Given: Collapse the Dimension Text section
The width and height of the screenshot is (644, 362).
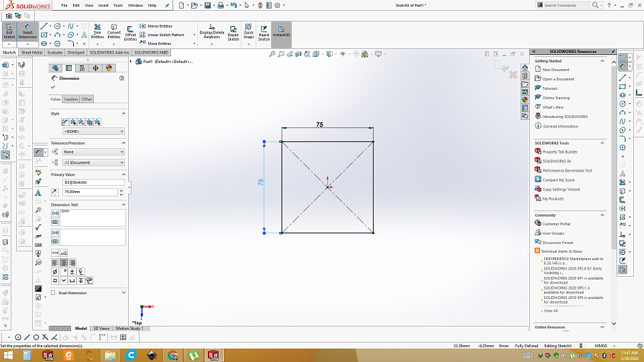Looking at the screenshot, I should (123, 204).
